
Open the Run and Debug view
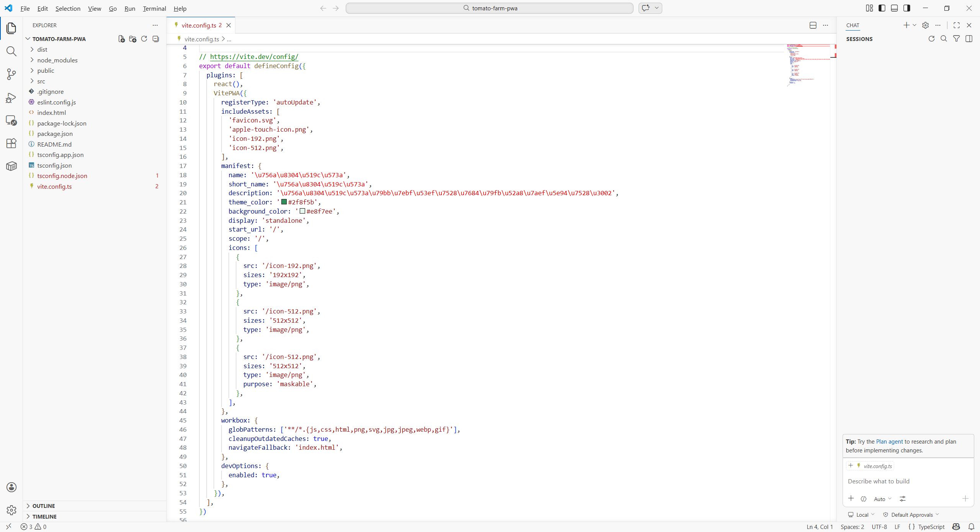pyautogui.click(x=11, y=98)
